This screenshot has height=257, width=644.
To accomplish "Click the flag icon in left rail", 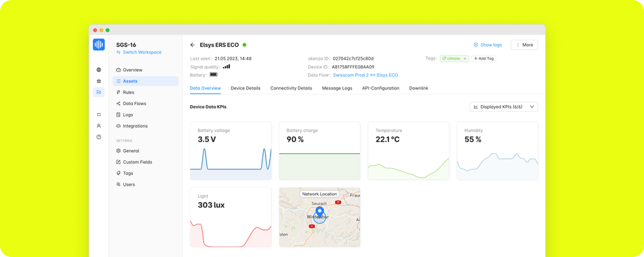I will (98, 92).
